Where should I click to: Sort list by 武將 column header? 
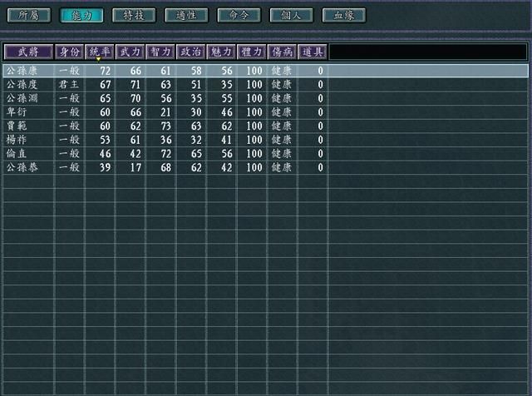point(28,52)
